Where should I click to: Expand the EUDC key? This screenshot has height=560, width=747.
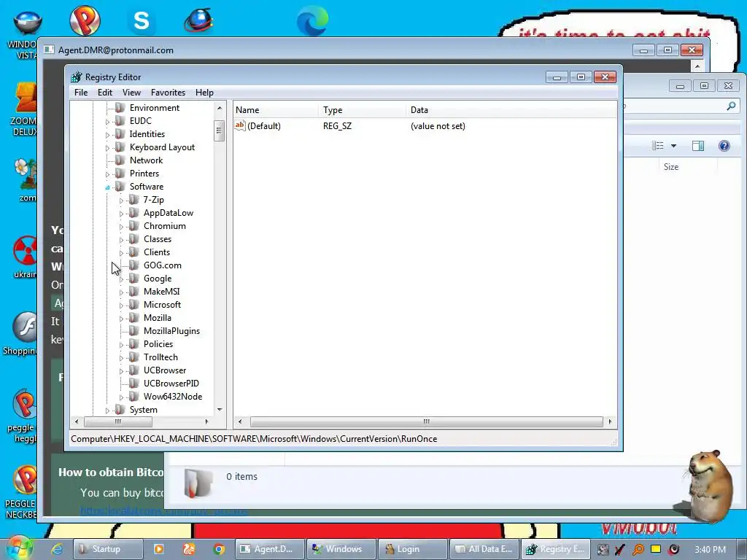107,122
